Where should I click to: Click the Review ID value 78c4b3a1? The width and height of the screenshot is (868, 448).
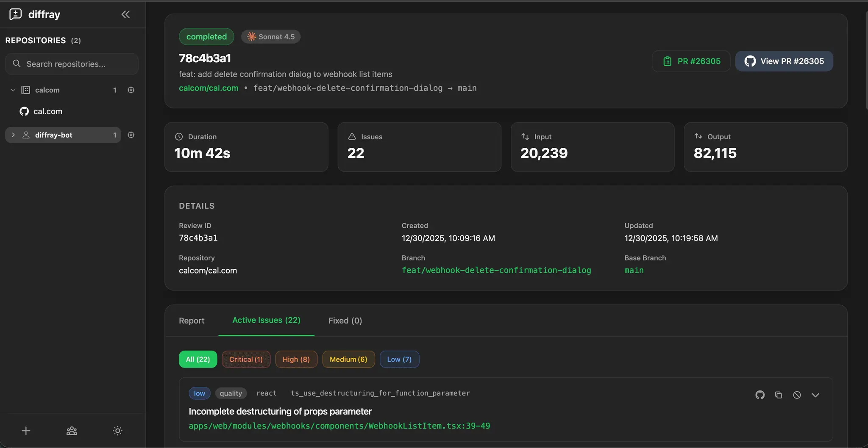point(198,238)
